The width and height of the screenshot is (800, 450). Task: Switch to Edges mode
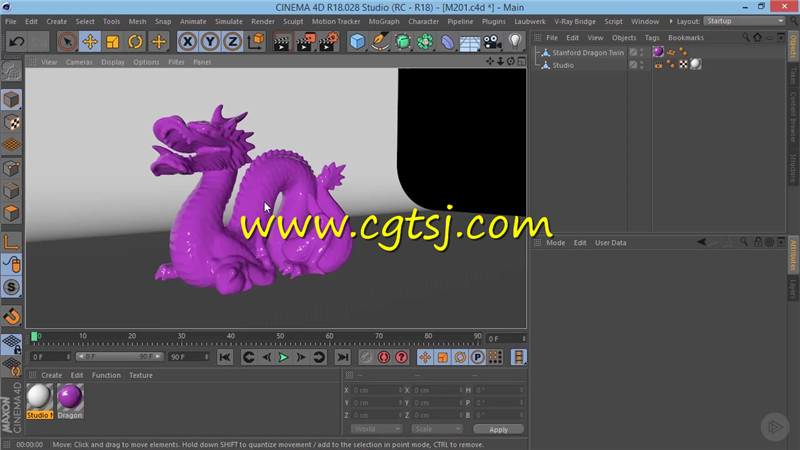11,191
